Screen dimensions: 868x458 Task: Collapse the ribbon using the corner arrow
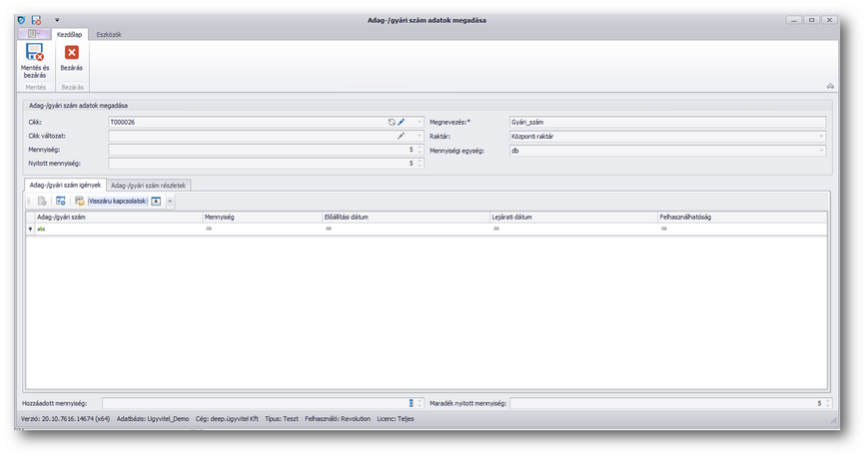(x=830, y=87)
